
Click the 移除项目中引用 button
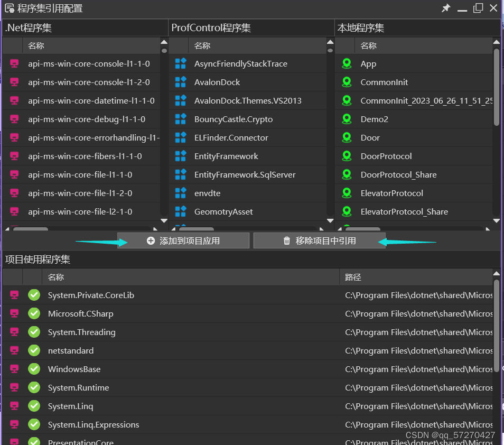[x=319, y=240]
